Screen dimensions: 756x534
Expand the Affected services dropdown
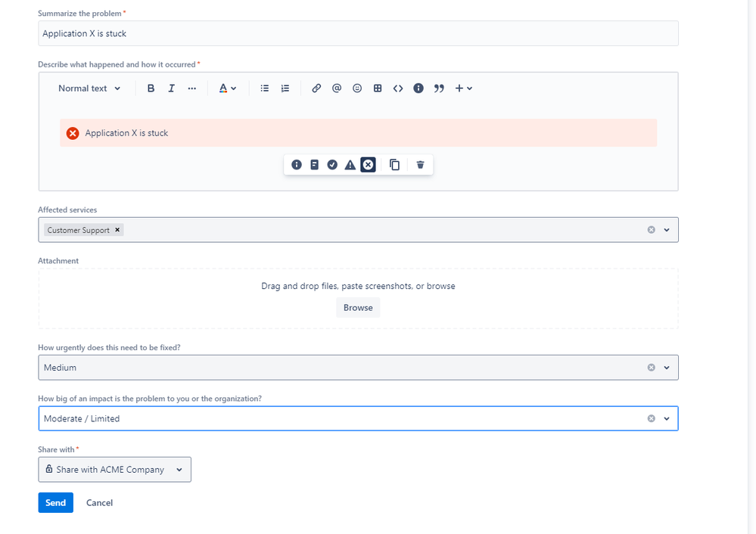[x=667, y=230]
